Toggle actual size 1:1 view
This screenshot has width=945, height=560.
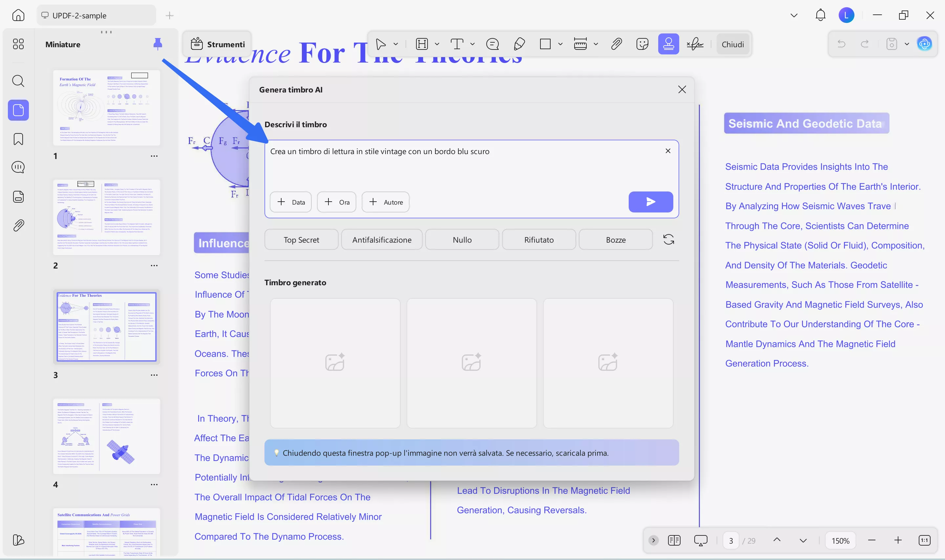pos(924,540)
